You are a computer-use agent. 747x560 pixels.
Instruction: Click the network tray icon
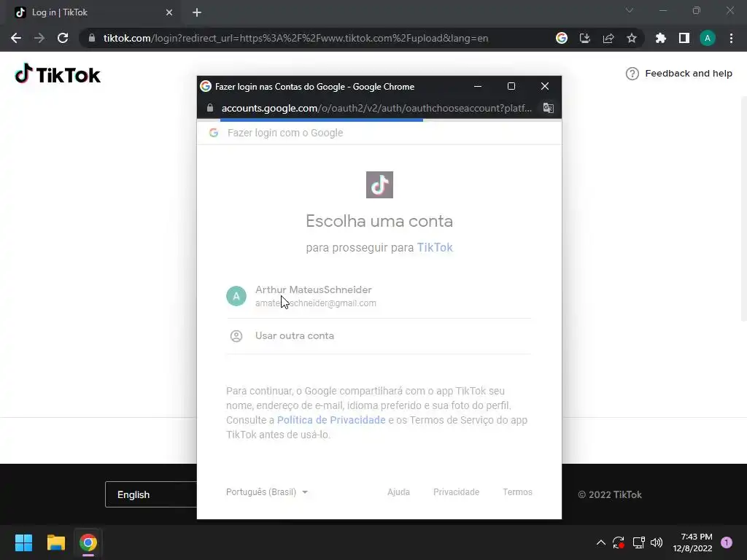pyautogui.click(x=638, y=542)
